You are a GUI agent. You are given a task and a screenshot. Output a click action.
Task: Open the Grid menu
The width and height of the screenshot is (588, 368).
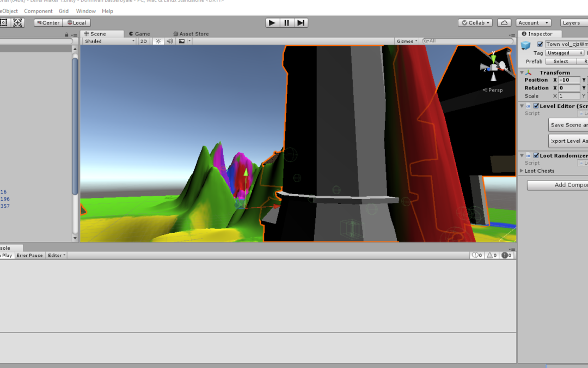pyautogui.click(x=64, y=11)
